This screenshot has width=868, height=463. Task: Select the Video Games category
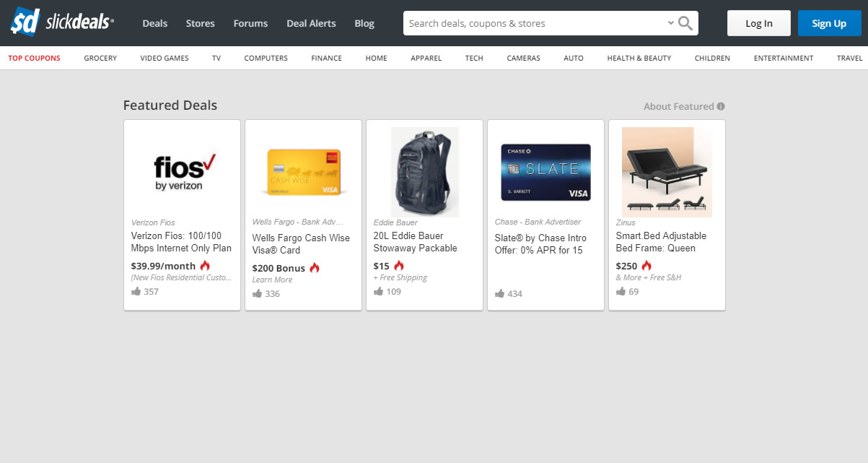point(165,58)
